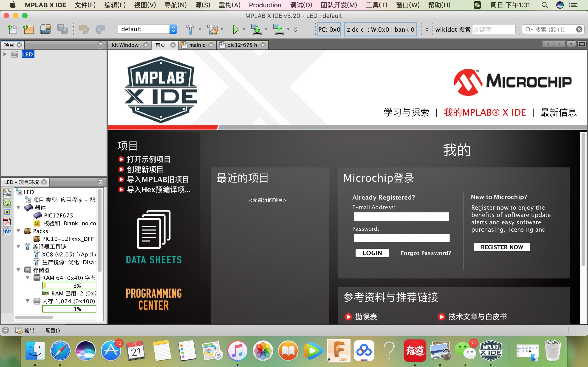Click the green Run Project arrow
Viewport: 588px width, 367px height.
tap(235, 29)
